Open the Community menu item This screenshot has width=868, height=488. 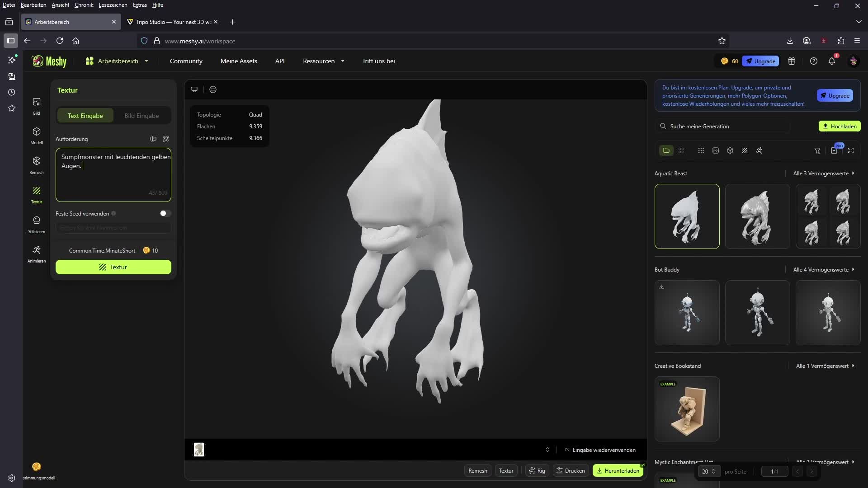[x=186, y=61]
